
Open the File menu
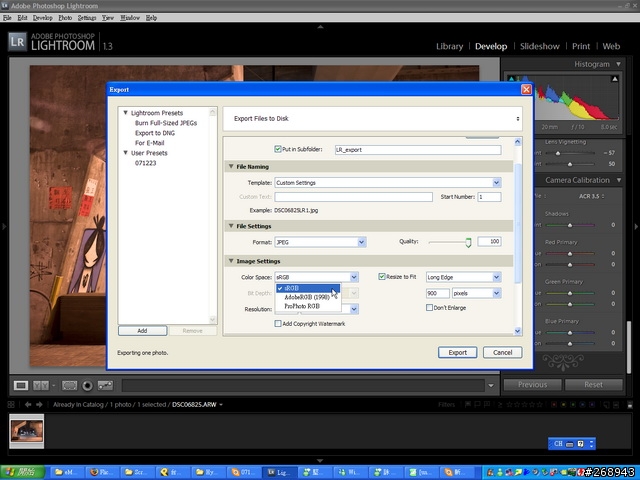tap(7, 18)
